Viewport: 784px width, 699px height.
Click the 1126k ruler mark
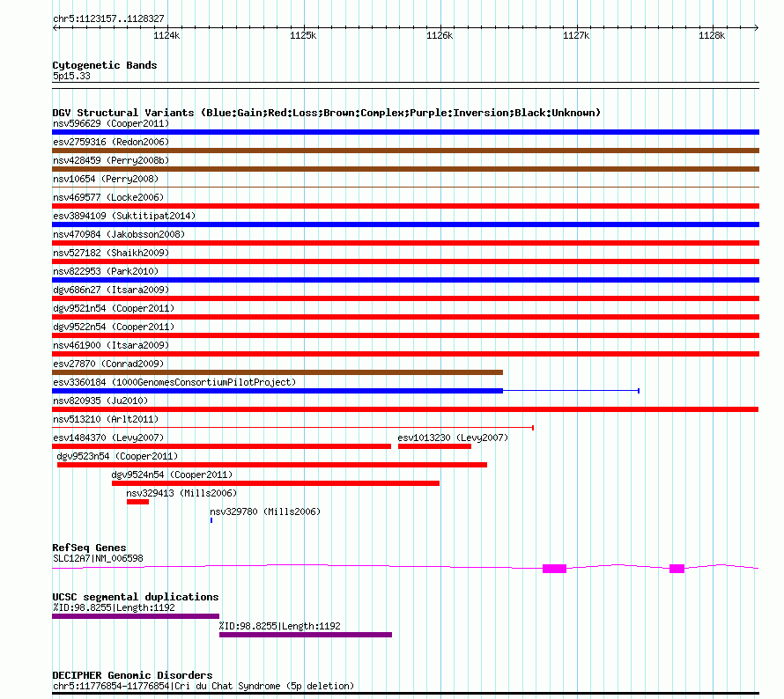[x=440, y=35]
